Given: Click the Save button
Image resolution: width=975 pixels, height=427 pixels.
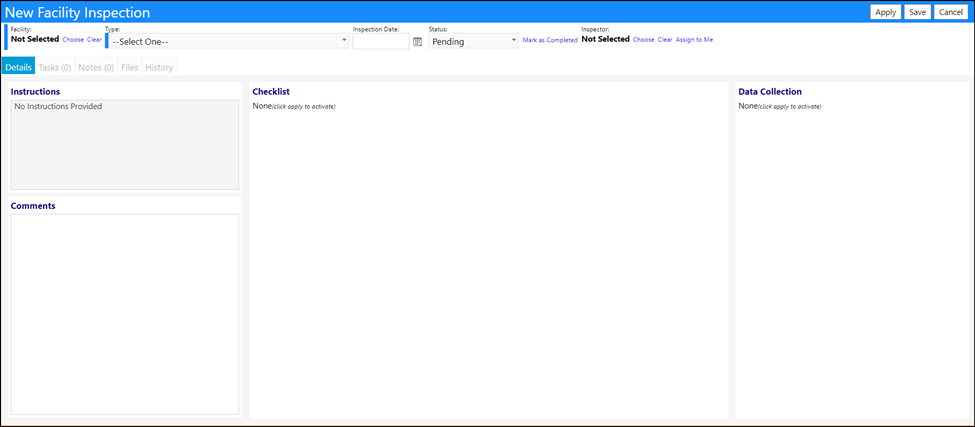Looking at the screenshot, I should point(917,12).
